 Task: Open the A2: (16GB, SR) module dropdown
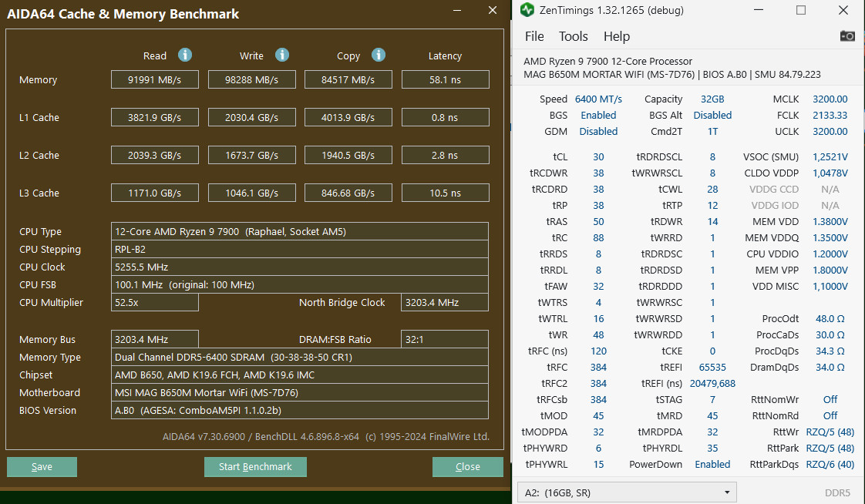627,492
